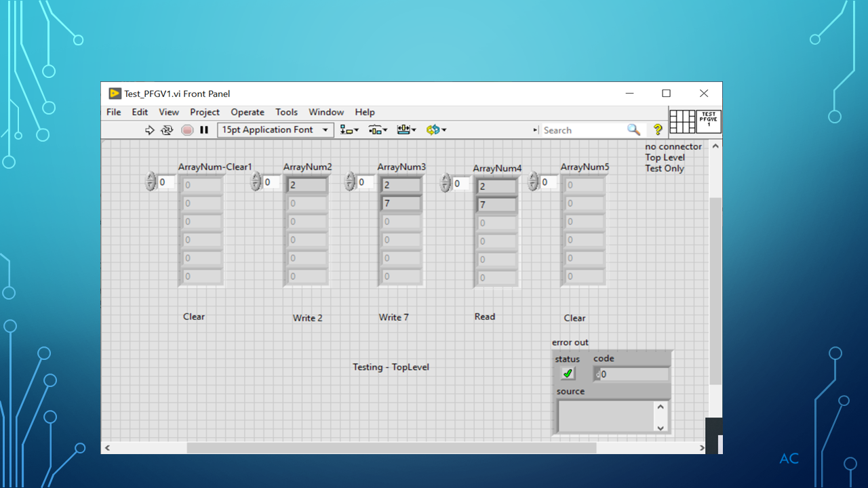Open the Operate menu

point(248,113)
